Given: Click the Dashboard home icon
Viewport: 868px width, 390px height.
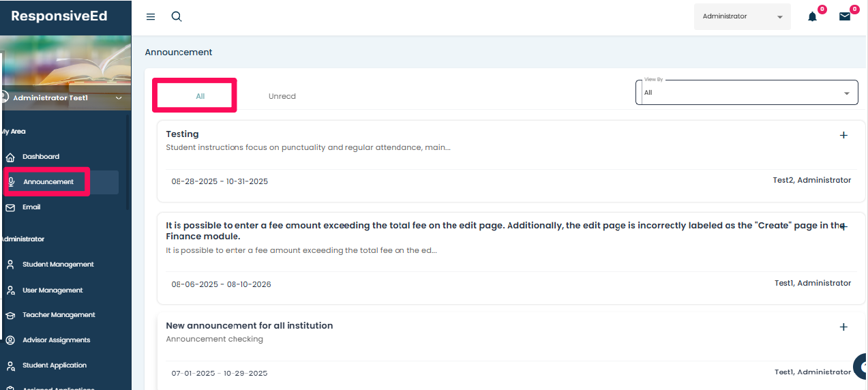Looking at the screenshot, I should point(10,157).
